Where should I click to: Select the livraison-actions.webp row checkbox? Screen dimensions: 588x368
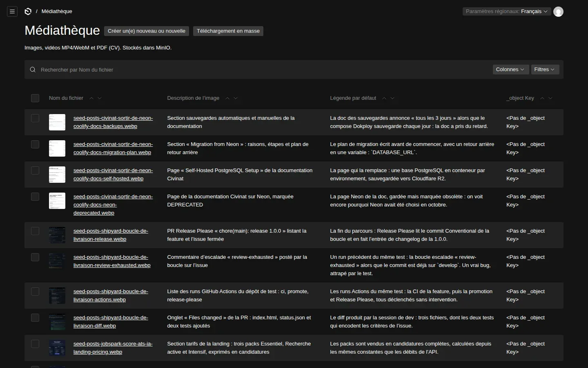(x=35, y=292)
